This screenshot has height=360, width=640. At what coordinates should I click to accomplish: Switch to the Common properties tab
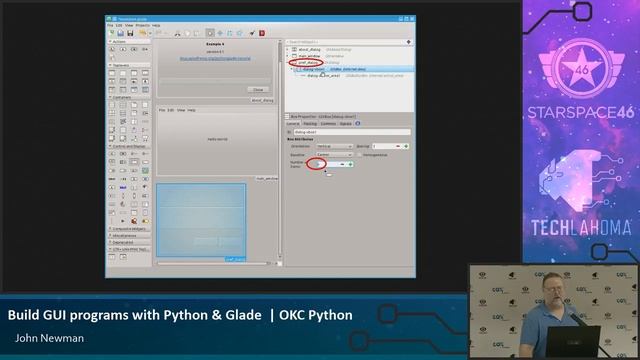[x=328, y=123]
